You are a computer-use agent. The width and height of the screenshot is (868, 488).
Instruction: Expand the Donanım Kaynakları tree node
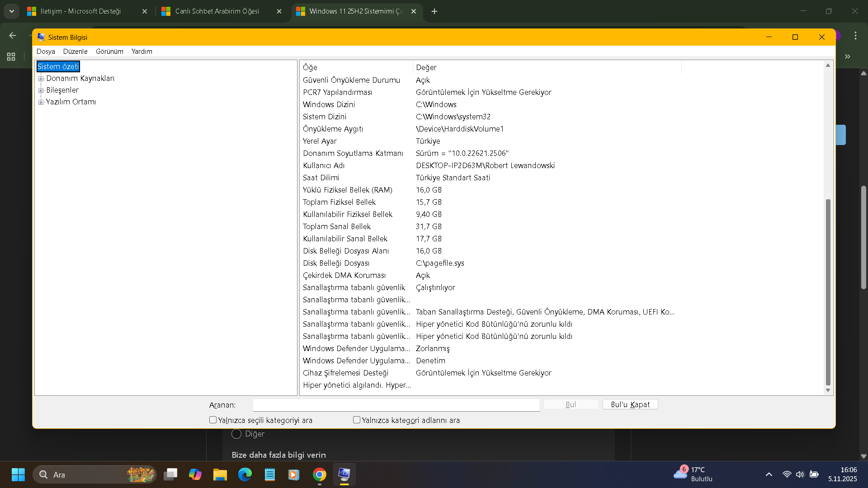(x=41, y=79)
